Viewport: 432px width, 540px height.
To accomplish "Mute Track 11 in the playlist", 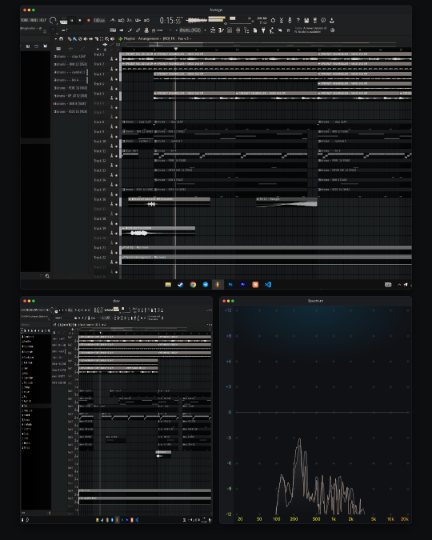I will coord(116,156).
